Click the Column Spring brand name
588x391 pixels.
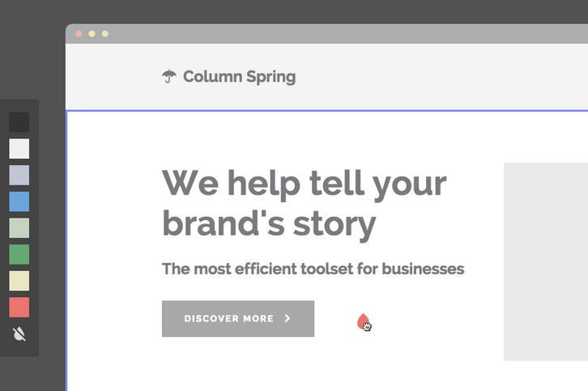click(x=239, y=77)
